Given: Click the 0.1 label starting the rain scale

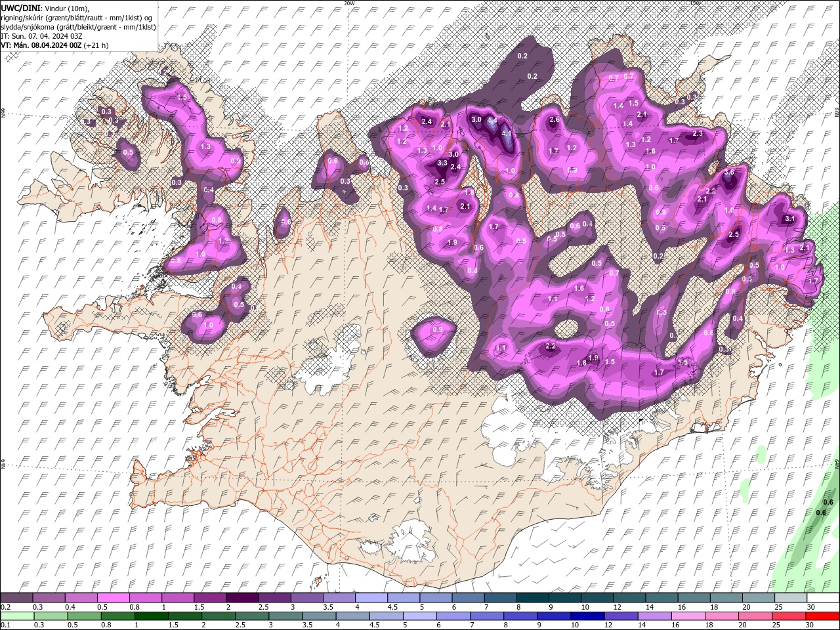Looking at the screenshot, I should tap(5, 625).
